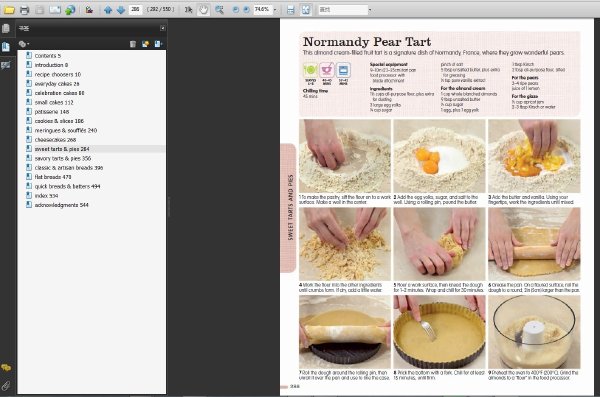The image size is (600, 397).
Task: Open the signatures panel in the sidebar
Action: pyautogui.click(x=6, y=65)
